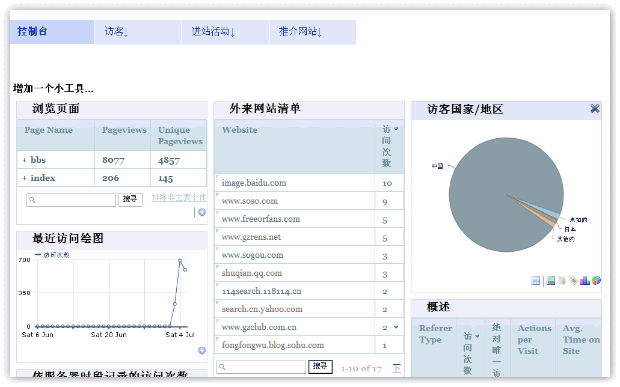Click the blue plus icon under 浏览页面 table
Image resolution: width=620 pixels, height=387 pixels.
tap(202, 212)
